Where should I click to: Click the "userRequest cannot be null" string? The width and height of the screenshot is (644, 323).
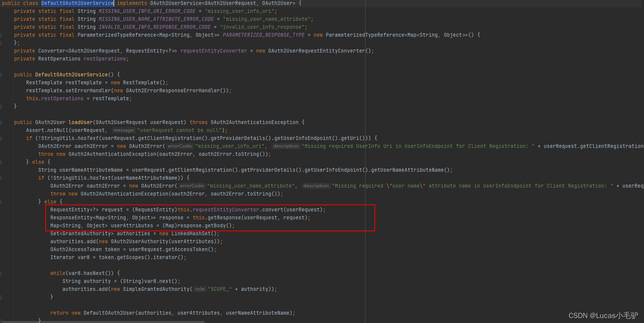click(x=179, y=130)
